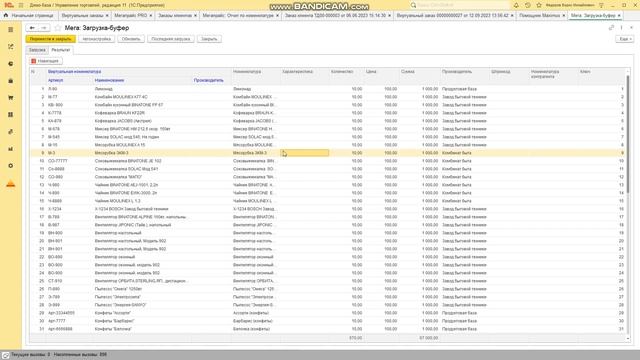Select row "Лимонад" in Наименование column

coord(104,89)
